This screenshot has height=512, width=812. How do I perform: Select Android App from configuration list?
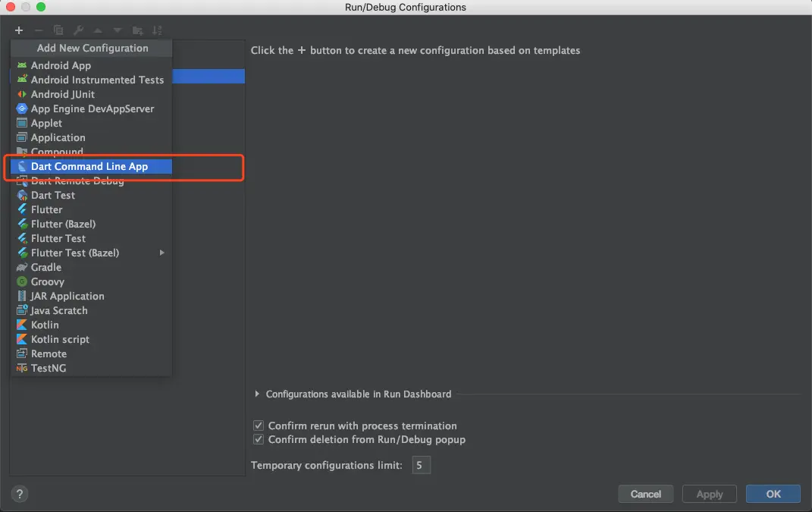pyautogui.click(x=91, y=65)
